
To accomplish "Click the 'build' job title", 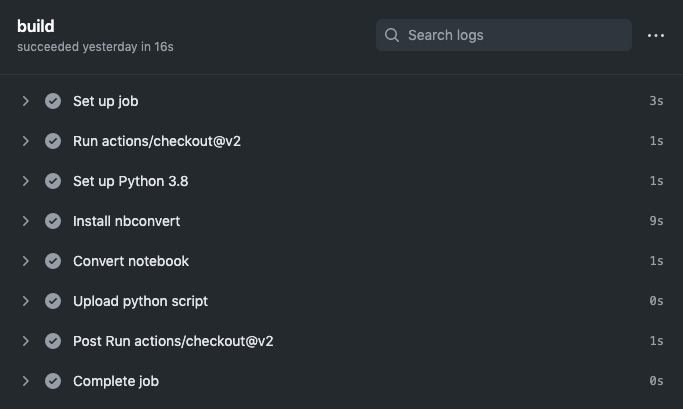I will click(36, 26).
